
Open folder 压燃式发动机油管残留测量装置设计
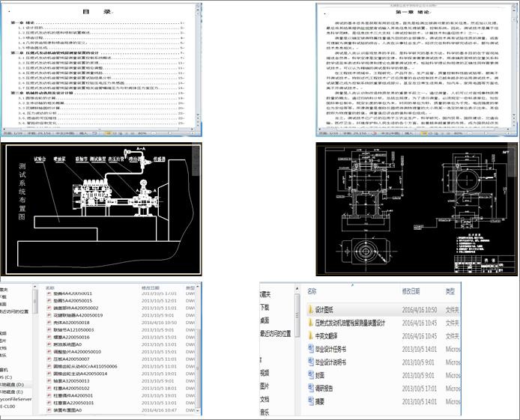click(350, 323)
